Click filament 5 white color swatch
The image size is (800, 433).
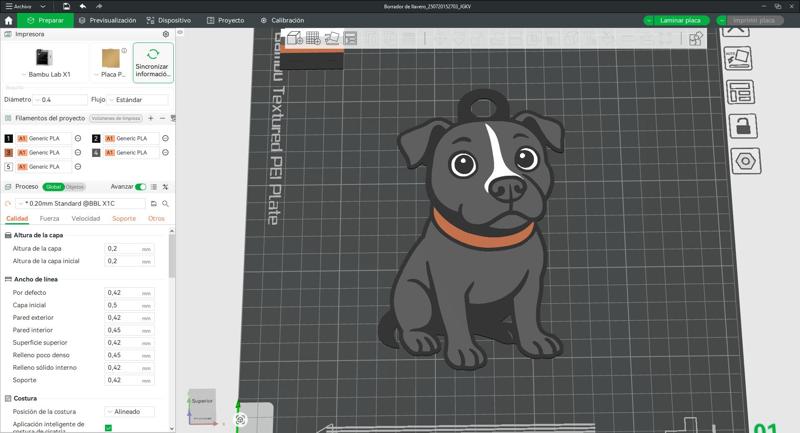click(8, 167)
